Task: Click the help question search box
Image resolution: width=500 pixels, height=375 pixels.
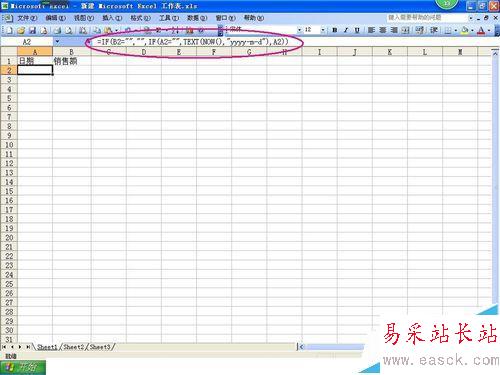Action: click(427, 17)
